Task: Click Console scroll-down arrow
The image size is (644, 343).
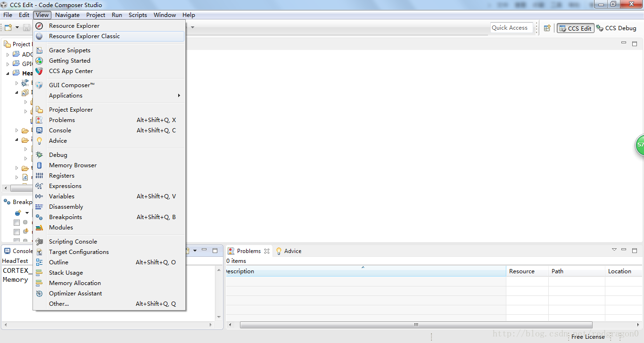Action: click(x=219, y=317)
